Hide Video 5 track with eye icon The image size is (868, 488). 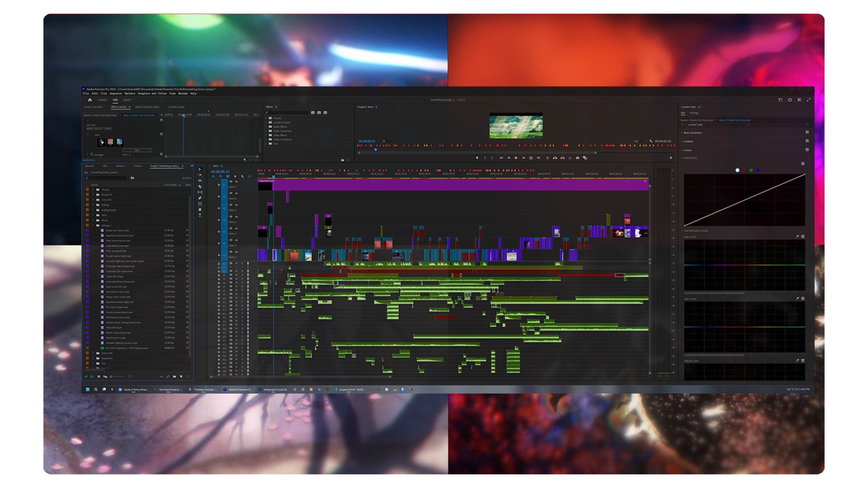coord(236,205)
